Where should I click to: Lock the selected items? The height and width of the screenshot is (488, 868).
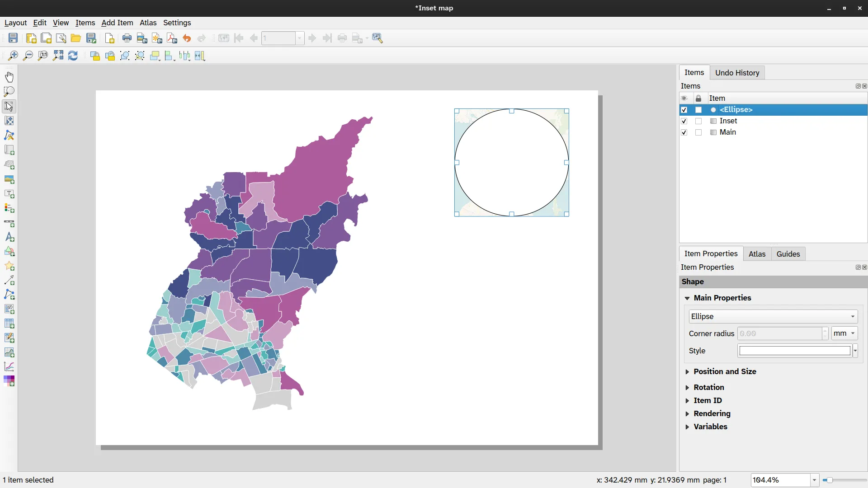(x=95, y=56)
